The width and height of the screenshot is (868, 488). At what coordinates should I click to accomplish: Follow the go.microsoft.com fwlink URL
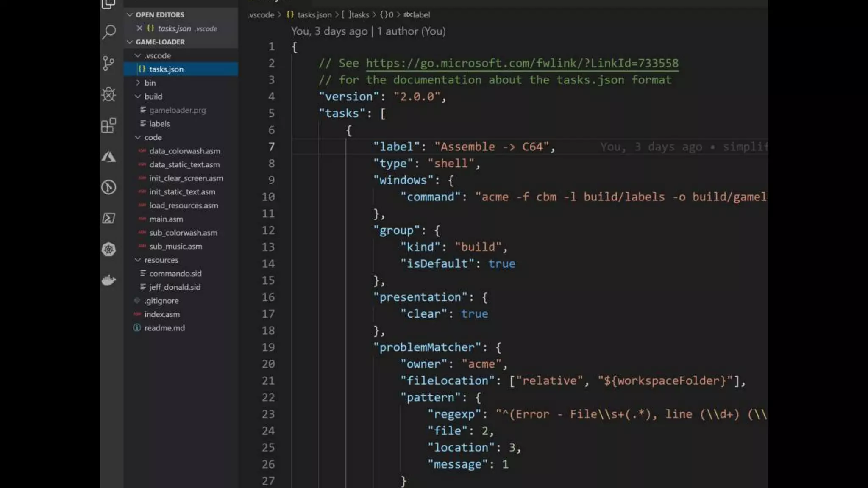[x=522, y=63]
